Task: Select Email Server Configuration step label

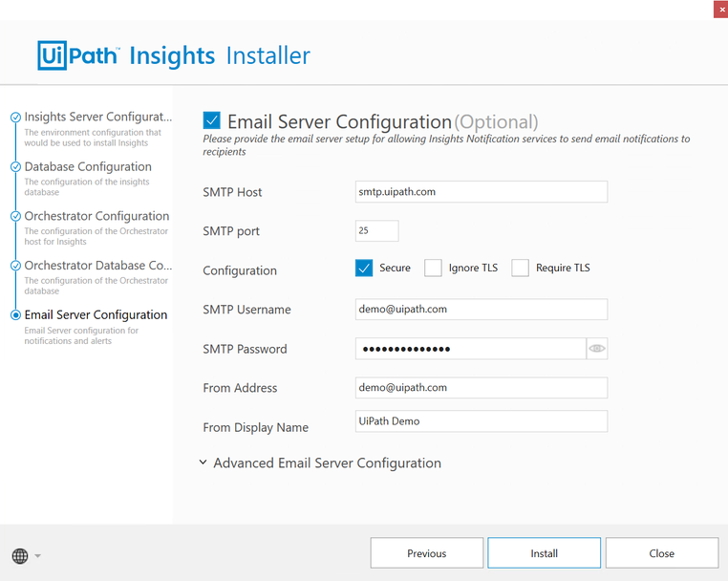Action: tap(96, 315)
